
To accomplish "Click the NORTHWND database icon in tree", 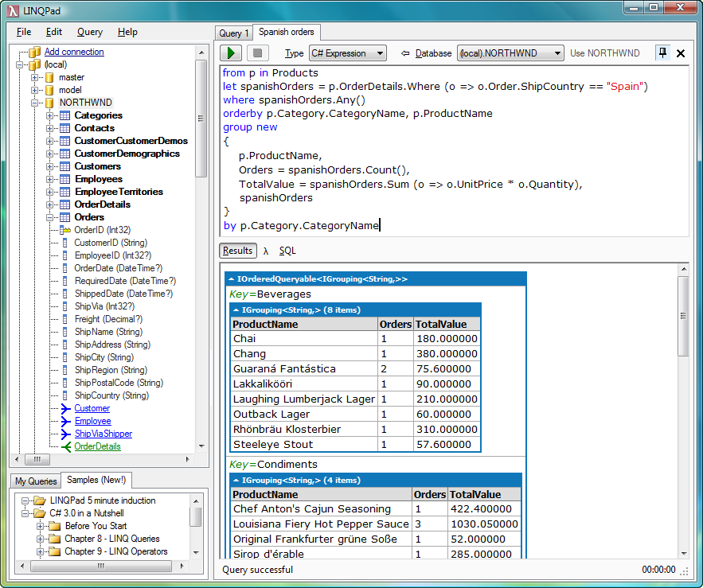I will coord(49,103).
